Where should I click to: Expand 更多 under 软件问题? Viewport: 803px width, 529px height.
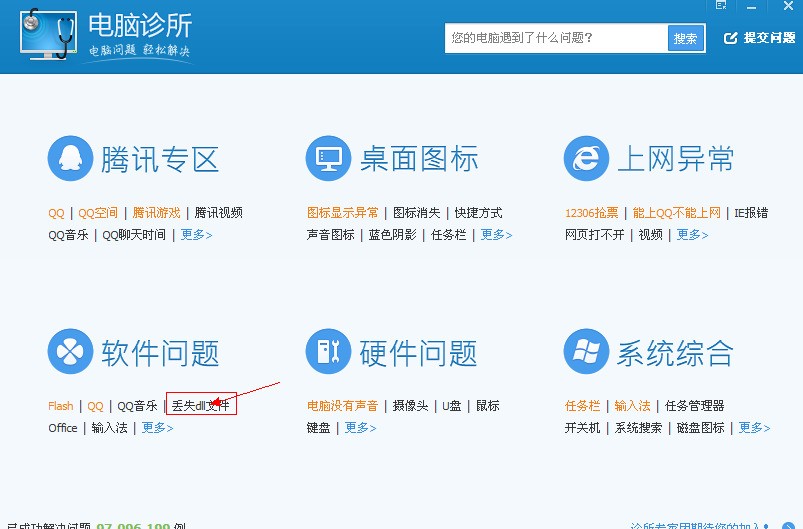click(x=157, y=428)
